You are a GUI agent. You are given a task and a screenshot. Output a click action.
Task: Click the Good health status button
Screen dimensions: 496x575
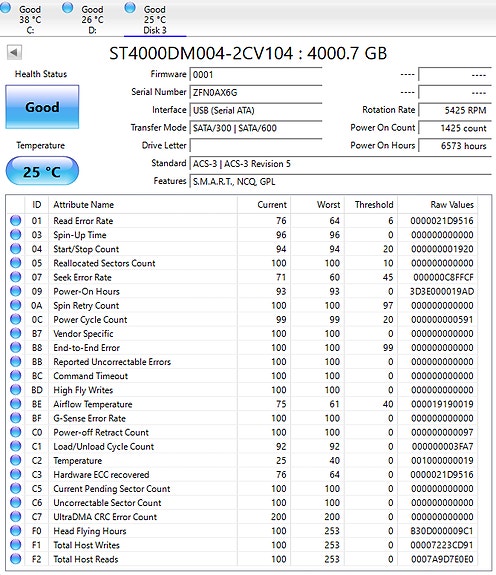pos(42,107)
